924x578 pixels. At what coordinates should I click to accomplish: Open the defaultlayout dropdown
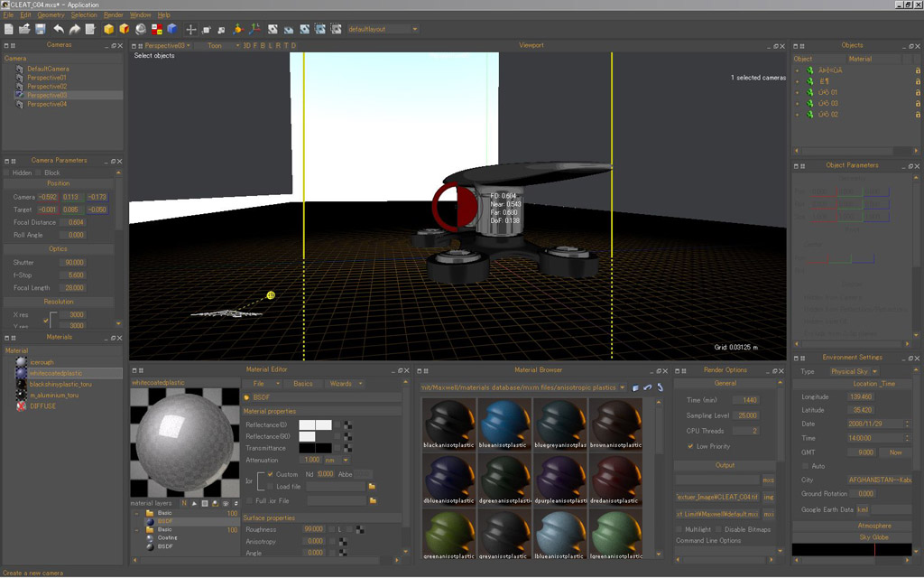pos(383,29)
